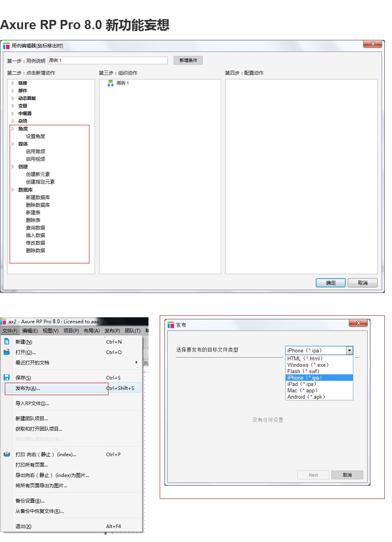392x542 pixels.
Task: Select the 查询数据 action
Action: 36,227
